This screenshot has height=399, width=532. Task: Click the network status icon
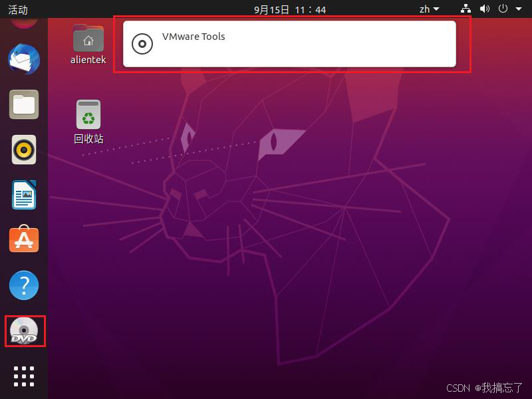click(x=465, y=9)
